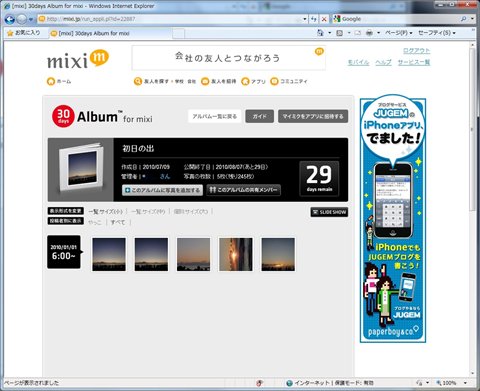This screenshot has width=480, height=391.
Task: Click このアルバムに写真を追加する button
Action: click(162, 190)
